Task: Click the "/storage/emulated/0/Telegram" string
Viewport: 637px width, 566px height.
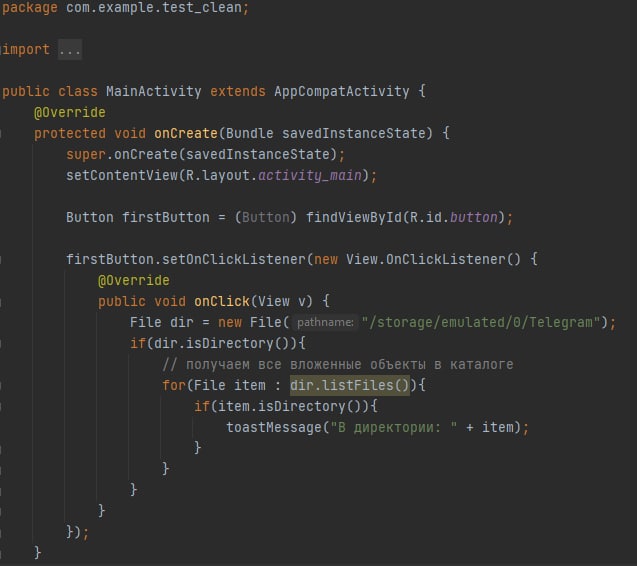Action: (x=481, y=323)
